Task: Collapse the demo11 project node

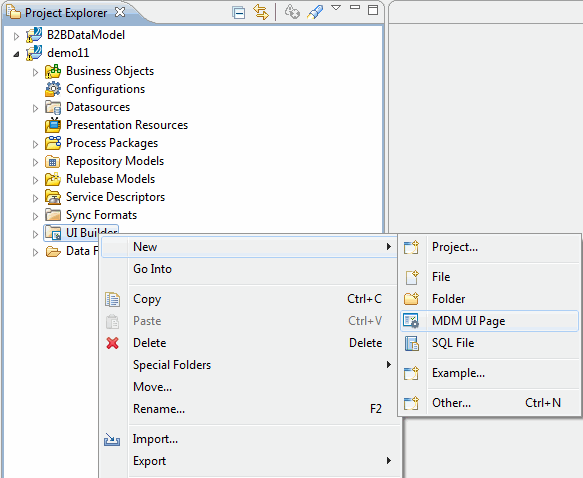Action: (x=16, y=54)
